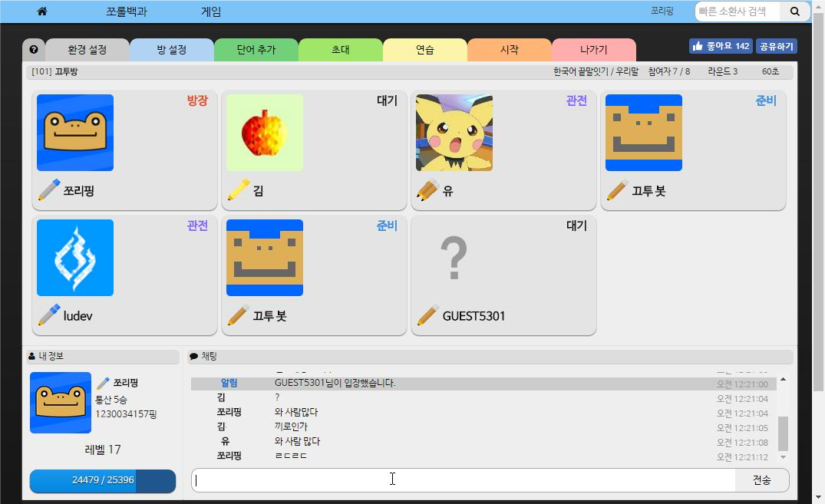Click 쪼리핑's frog avatar in player list
825x504 pixels.
[75, 133]
